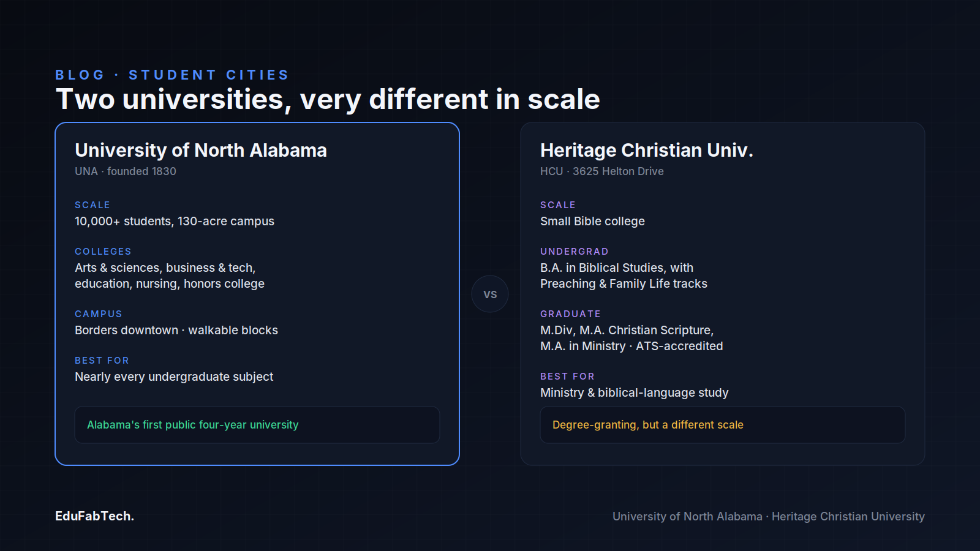Click 'B.A. in Biblical Studies' description

pos(624,275)
